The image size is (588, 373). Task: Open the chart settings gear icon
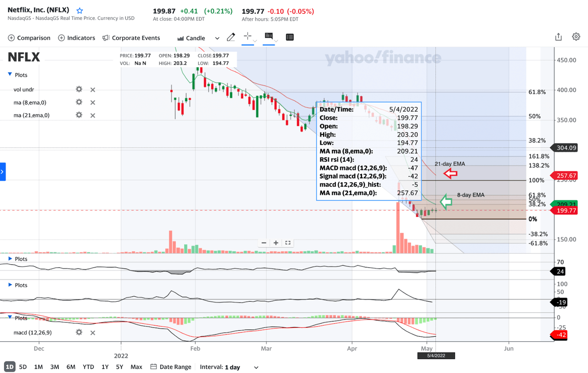(x=577, y=36)
